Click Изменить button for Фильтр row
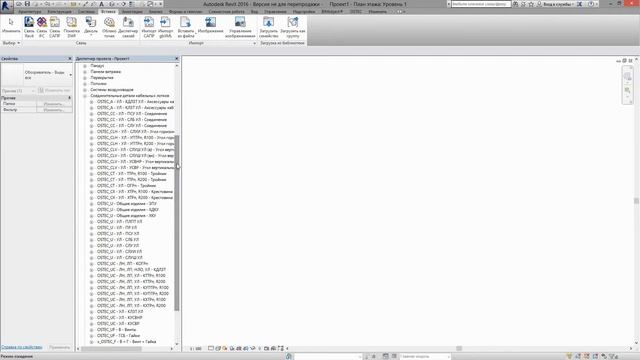The width and height of the screenshot is (640, 360). (54, 110)
